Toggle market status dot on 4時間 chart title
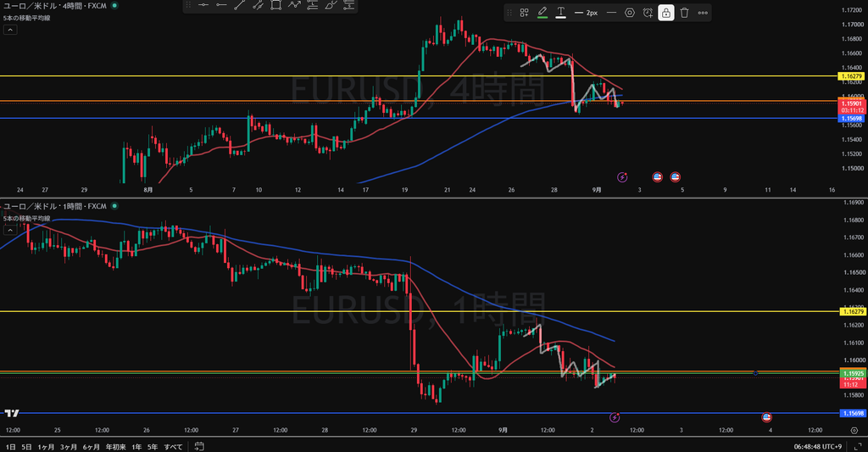 tap(114, 6)
